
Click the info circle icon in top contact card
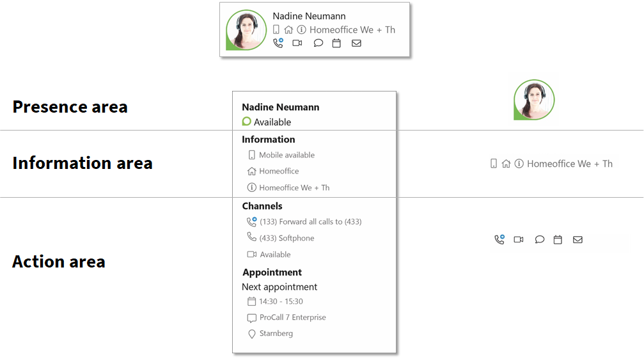click(301, 29)
